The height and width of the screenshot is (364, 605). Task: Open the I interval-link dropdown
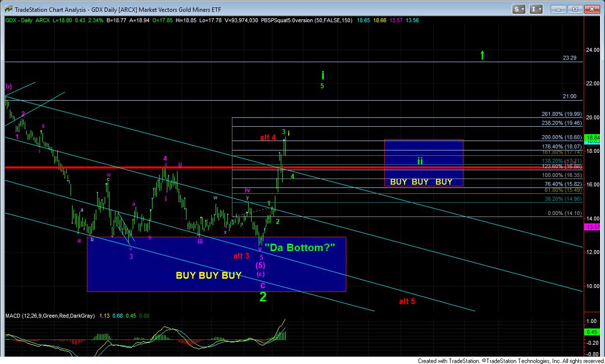pos(536,9)
